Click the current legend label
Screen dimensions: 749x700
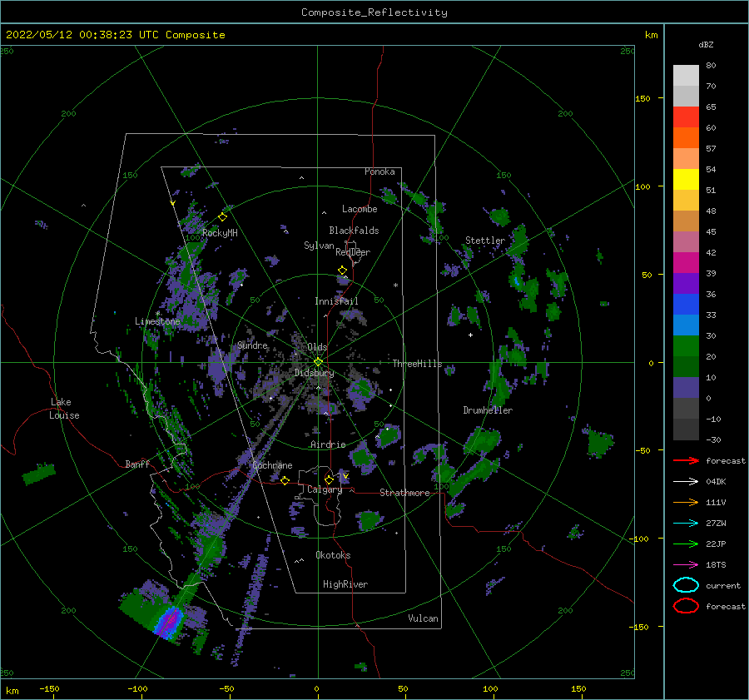pos(723,585)
